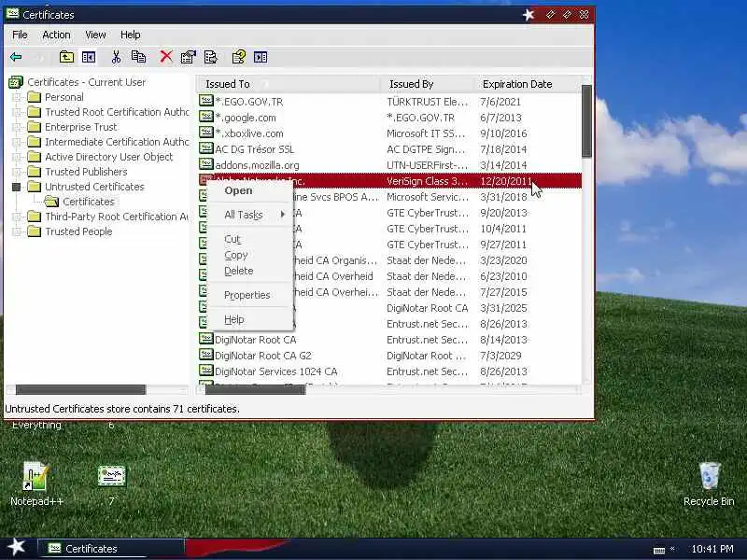This screenshot has height=560, width=747.
Task: Click the expiration date 3/31/2025
Action: 503,308
